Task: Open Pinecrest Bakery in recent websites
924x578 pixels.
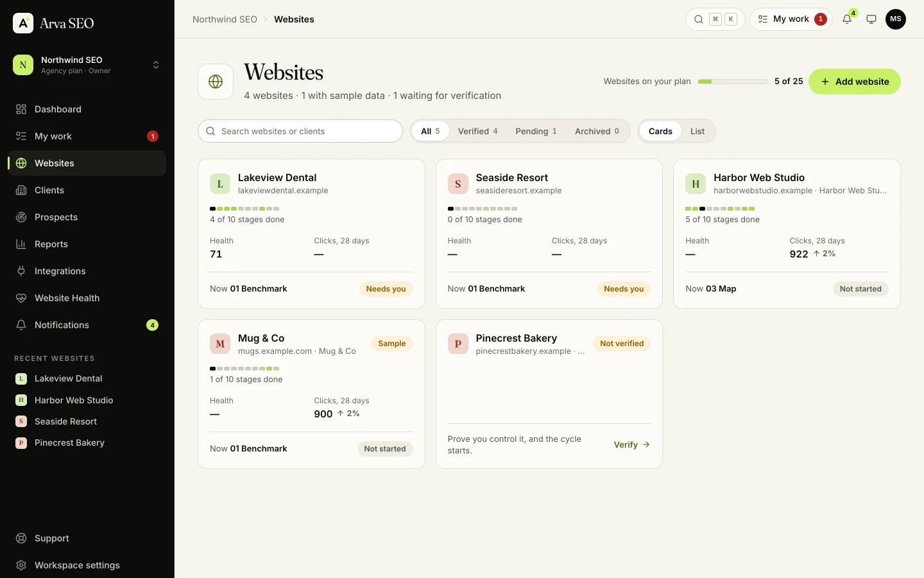Action: pyautogui.click(x=87, y=442)
